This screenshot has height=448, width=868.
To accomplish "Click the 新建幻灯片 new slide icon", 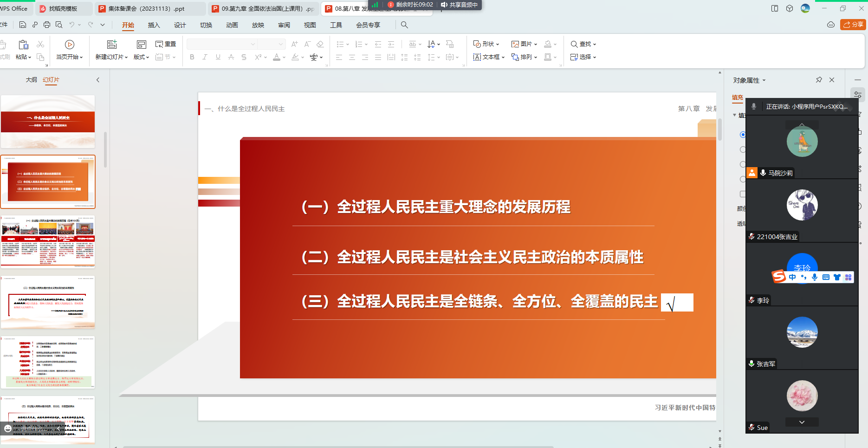I will pos(112,45).
